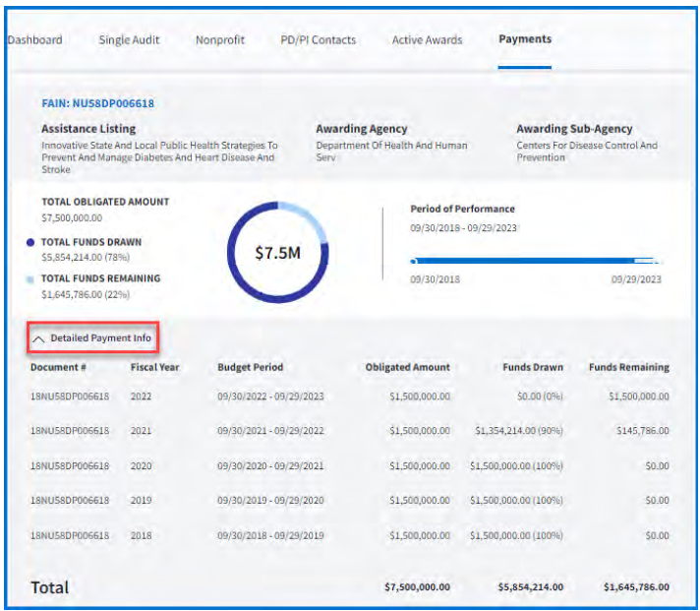This screenshot has height=611, width=700.
Task: Click the dark blue Total Funds Drawn dot
Action: [x=30, y=241]
